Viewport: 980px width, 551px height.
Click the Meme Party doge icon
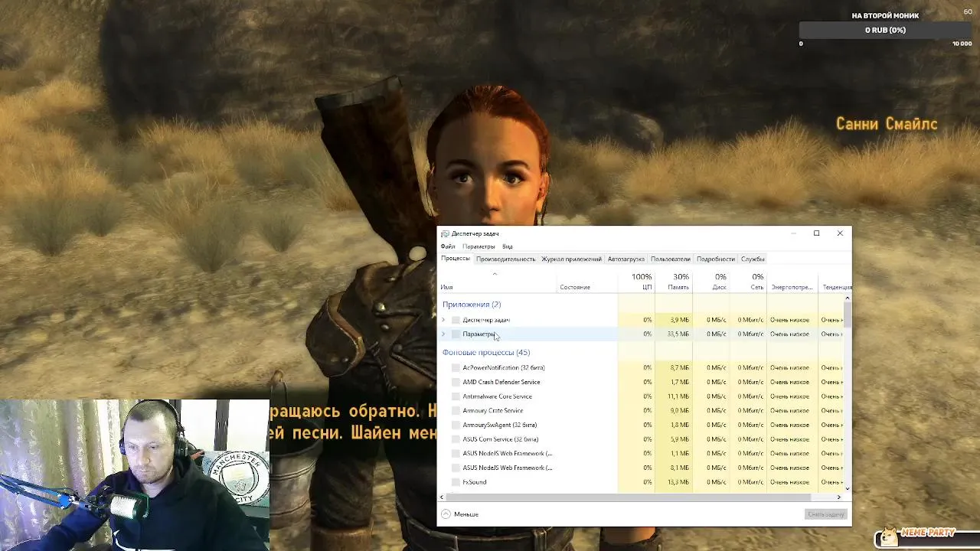click(x=890, y=536)
